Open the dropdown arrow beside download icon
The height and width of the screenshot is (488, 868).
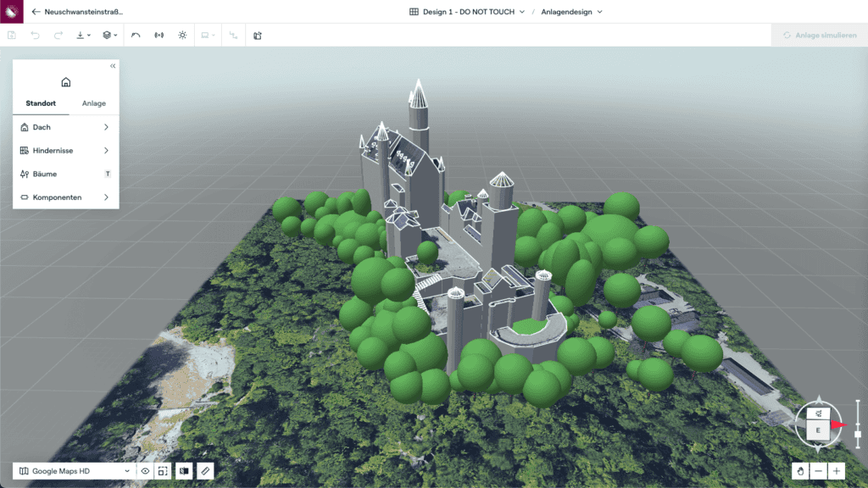tap(88, 36)
